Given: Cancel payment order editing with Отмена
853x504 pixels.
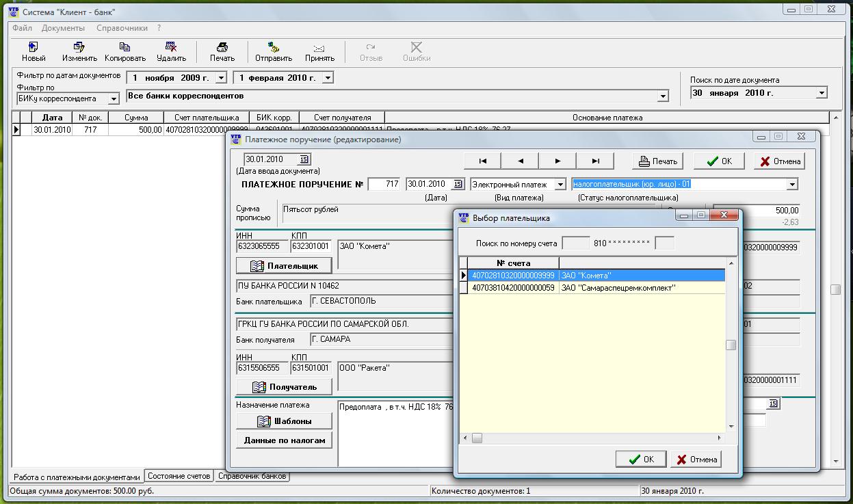Looking at the screenshot, I should pos(779,161).
